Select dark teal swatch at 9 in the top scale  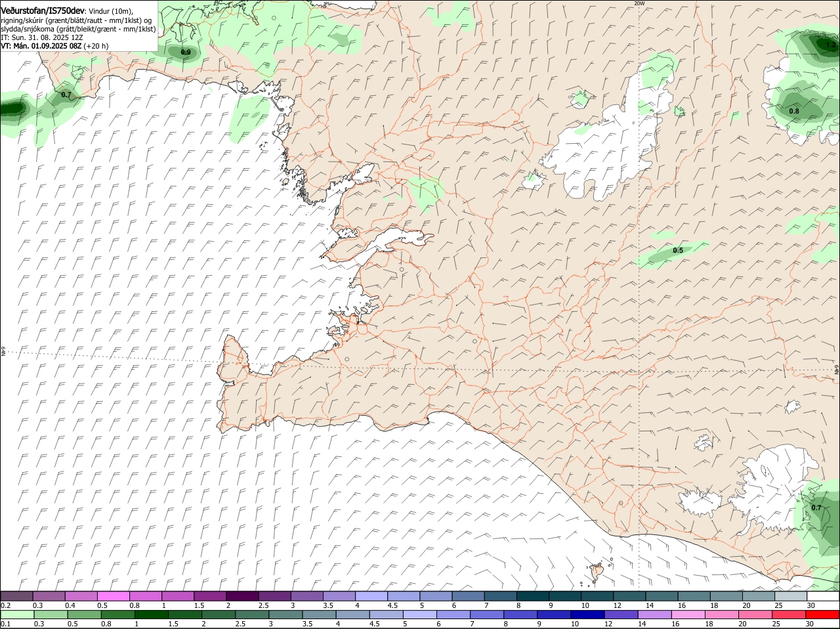pos(566,596)
